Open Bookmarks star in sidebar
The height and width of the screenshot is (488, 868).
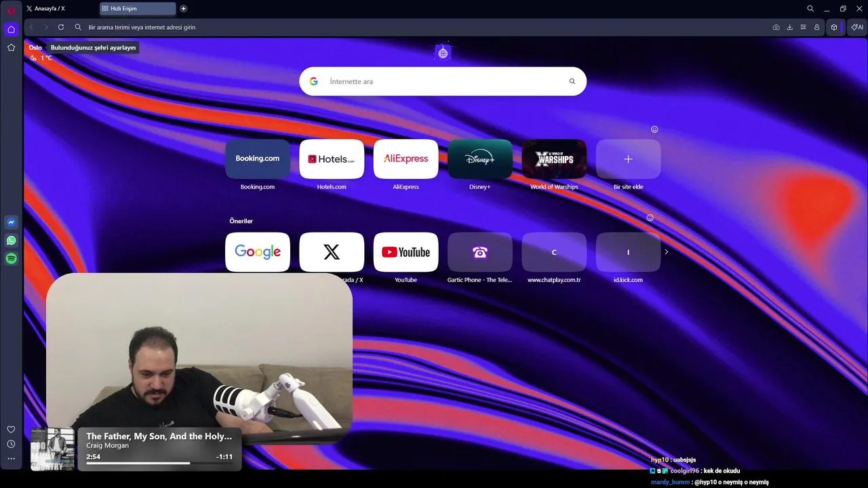[x=11, y=47]
